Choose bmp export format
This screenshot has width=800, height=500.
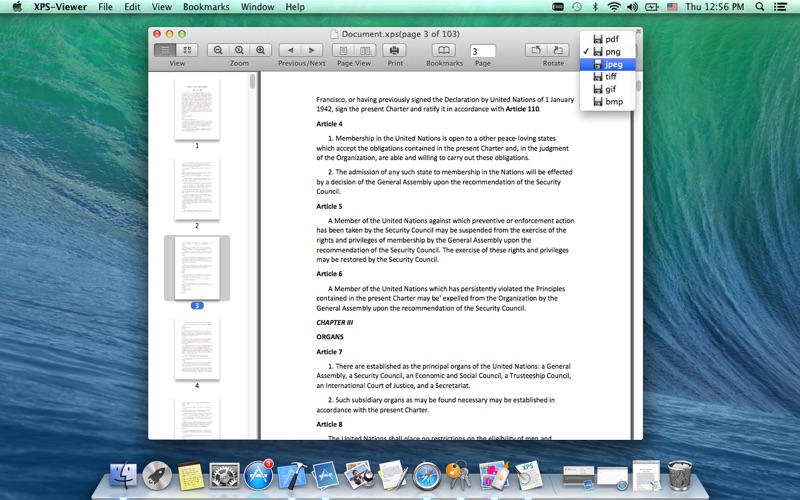pyautogui.click(x=608, y=102)
